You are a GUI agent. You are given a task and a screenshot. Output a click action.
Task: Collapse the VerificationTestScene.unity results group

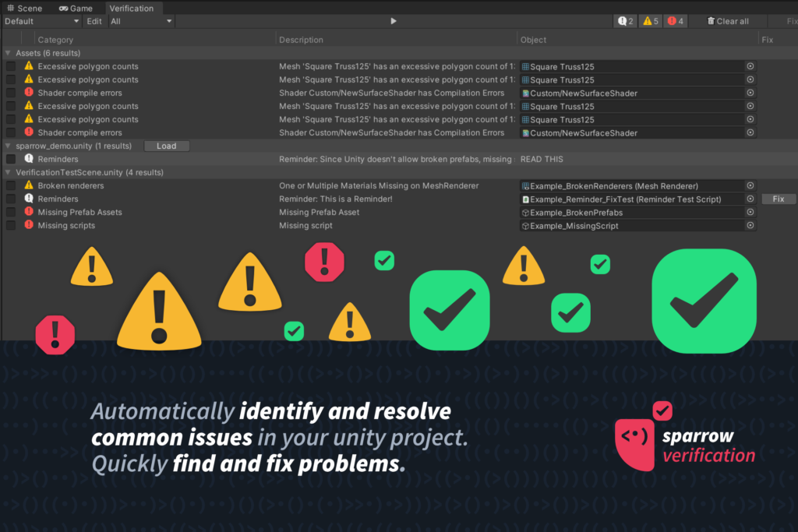(8, 172)
